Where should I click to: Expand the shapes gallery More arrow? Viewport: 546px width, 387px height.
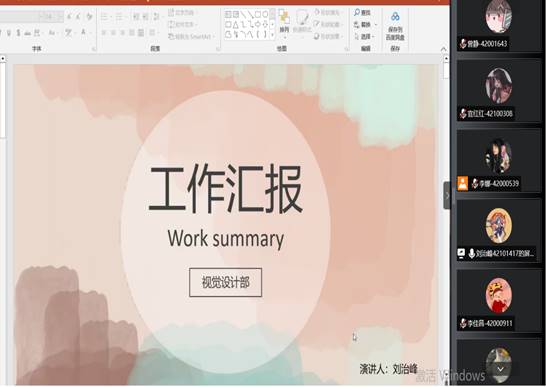(272, 35)
